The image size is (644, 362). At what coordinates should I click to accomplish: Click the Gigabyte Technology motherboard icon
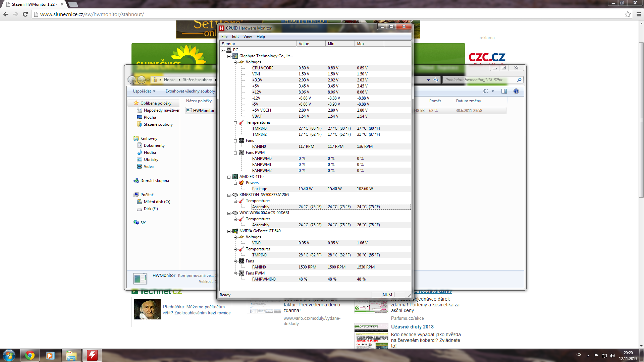pyautogui.click(x=235, y=56)
